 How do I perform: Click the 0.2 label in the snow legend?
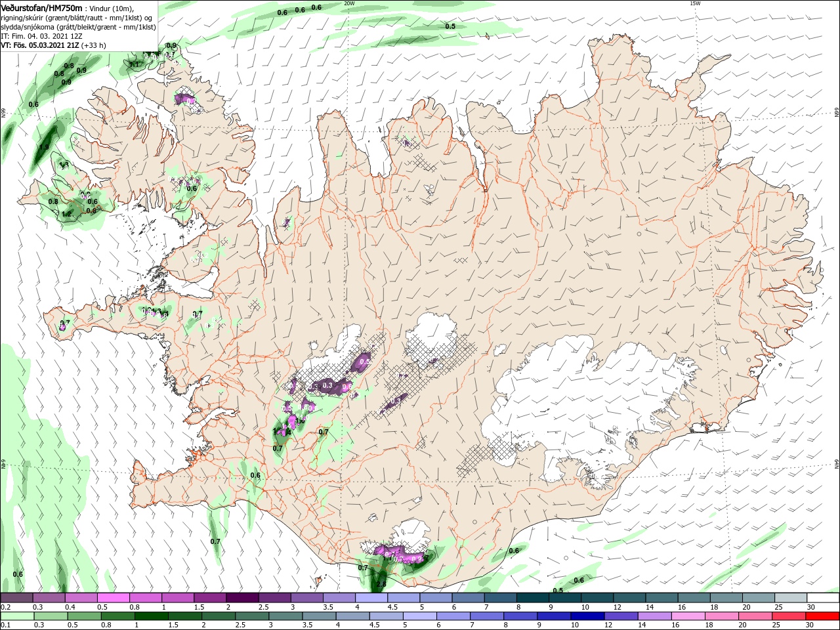pos(5,607)
